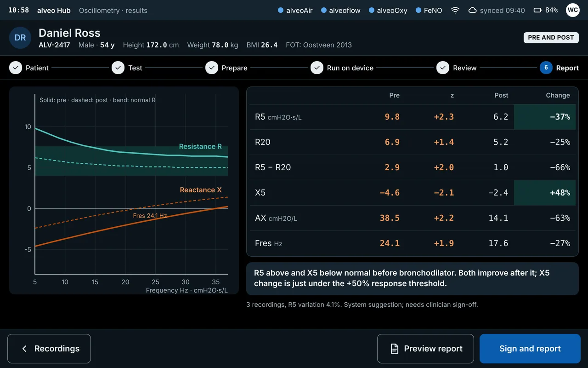Click the Run on device checkmark icon
This screenshot has width=588, height=368.
pos(317,68)
